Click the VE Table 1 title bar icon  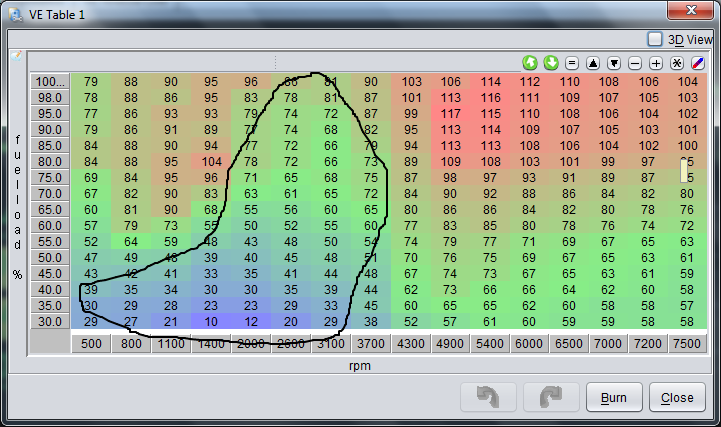(16, 15)
